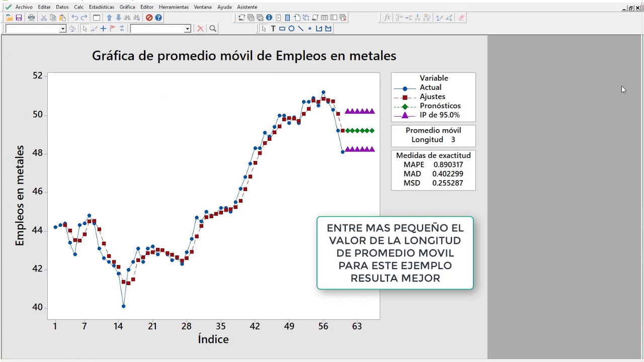This screenshot has width=644, height=362.
Task: Open the Asistente menu
Action: point(247,7)
